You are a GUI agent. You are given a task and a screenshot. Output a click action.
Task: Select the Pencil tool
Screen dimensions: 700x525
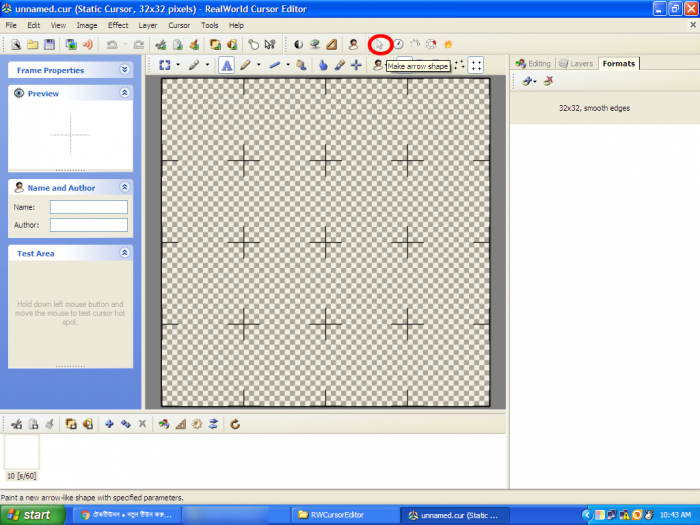[245, 65]
